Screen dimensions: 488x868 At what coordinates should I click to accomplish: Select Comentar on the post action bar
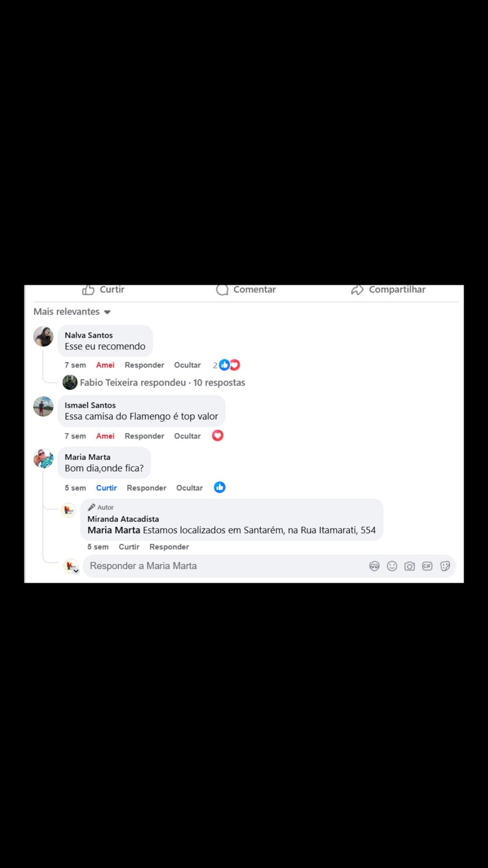click(x=246, y=290)
